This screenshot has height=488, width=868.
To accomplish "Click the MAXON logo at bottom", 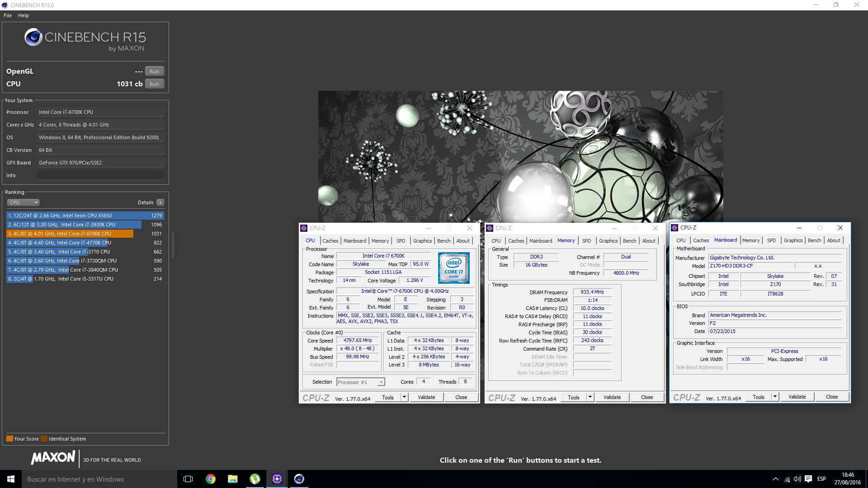I will [53, 457].
